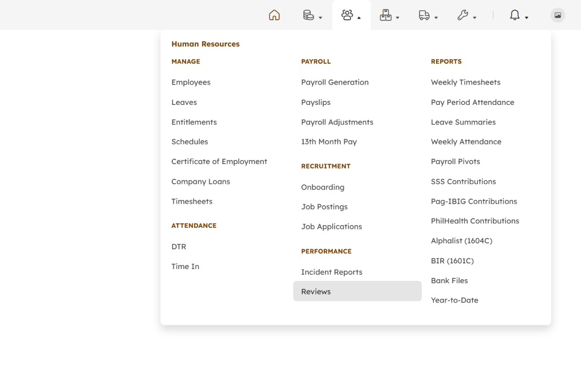This screenshot has width=581, height=392.
Task: Open Weekly Timesheets report
Action: point(465,82)
